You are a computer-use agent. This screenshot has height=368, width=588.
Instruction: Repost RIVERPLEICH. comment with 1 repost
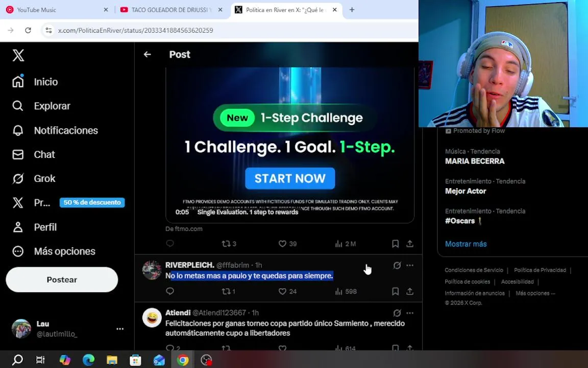point(229,291)
